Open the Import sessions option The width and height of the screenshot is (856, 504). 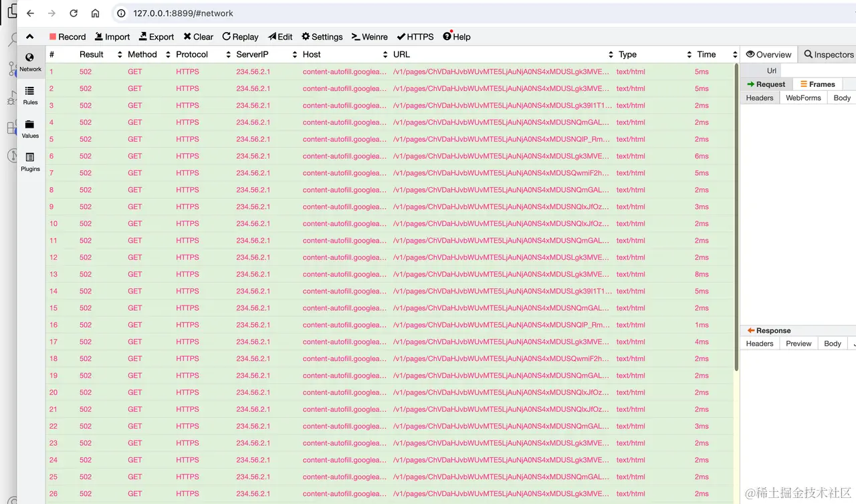112,37
